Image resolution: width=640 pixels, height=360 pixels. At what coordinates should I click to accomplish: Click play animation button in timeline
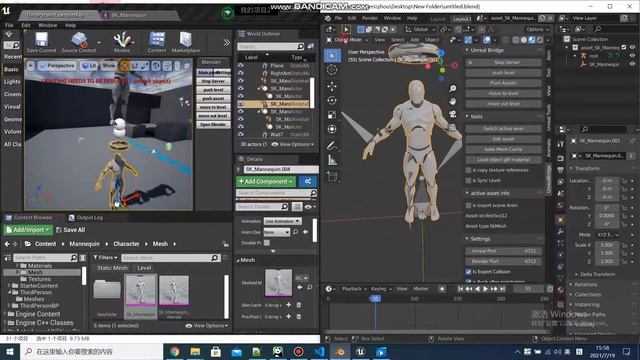pyautogui.click(x=485, y=289)
